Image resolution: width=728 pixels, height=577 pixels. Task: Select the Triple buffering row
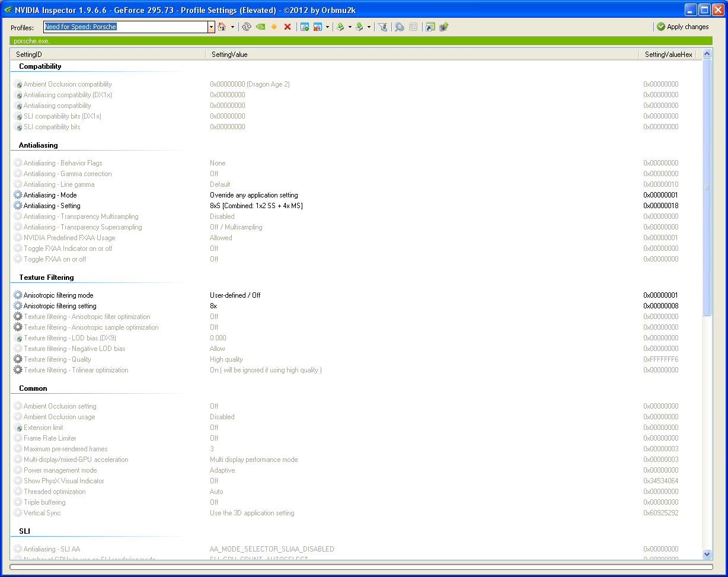pyautogui.click(x=356, y=502)
